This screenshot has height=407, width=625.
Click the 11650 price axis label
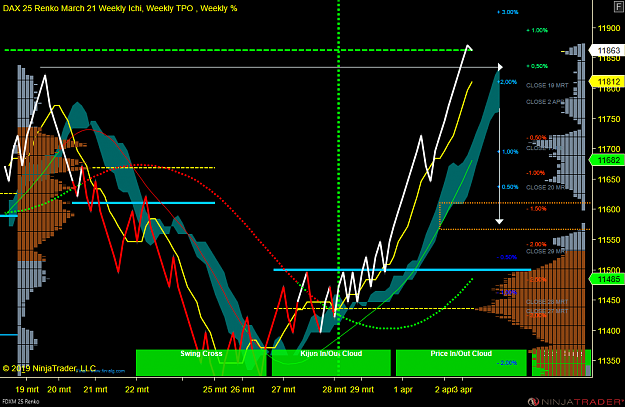[x=609, y=179]
